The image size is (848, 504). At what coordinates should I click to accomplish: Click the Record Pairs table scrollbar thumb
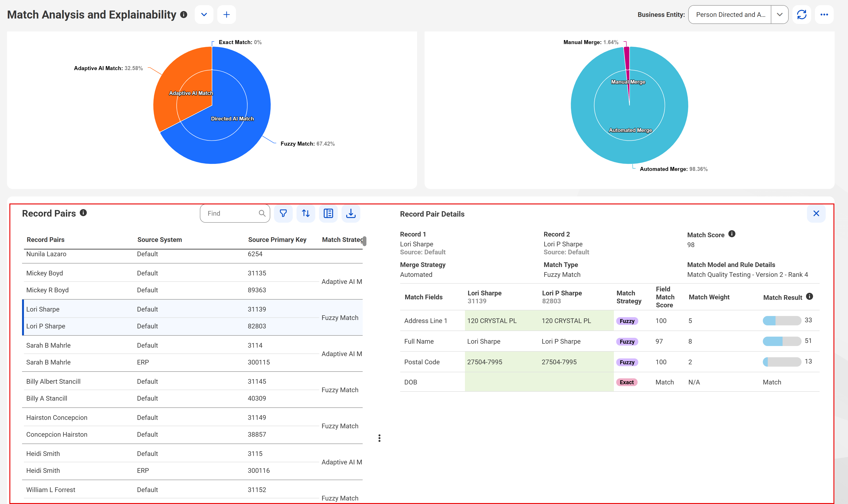365,241
